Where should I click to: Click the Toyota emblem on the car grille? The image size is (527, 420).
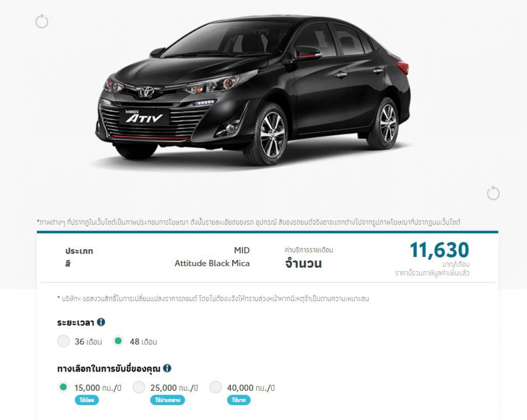pos(147,91)
